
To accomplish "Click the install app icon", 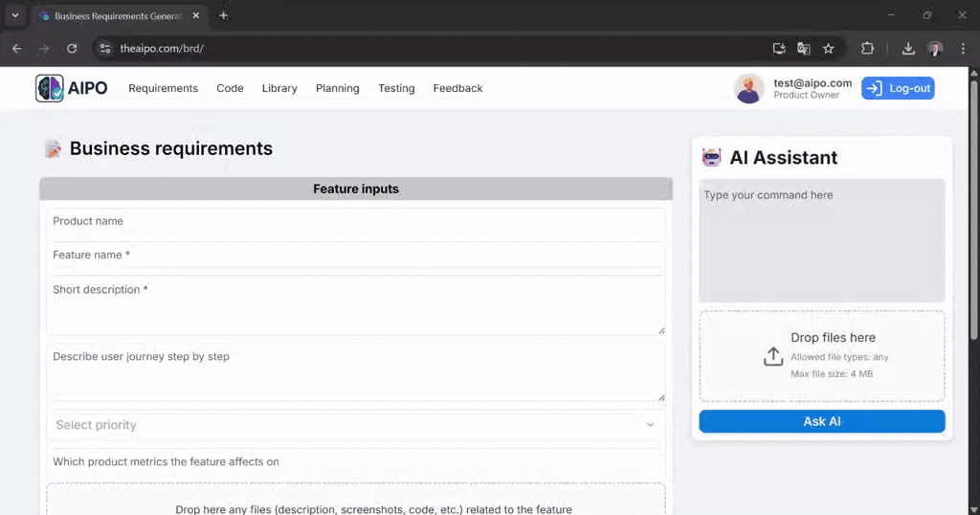I will (779, 48).
